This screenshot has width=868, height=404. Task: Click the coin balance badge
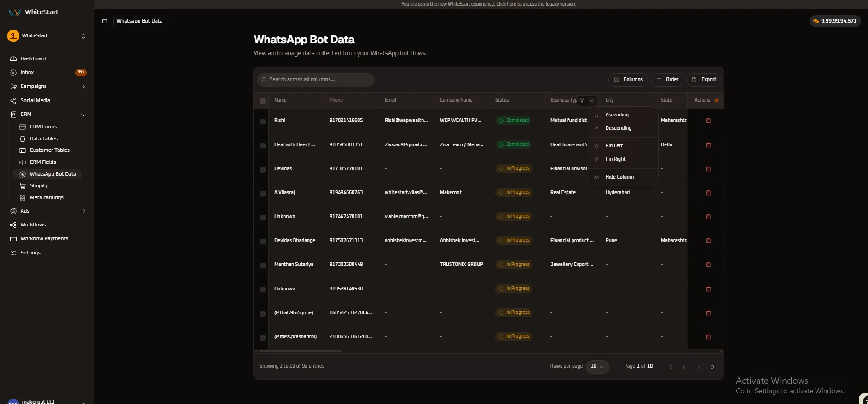(835, 21)
